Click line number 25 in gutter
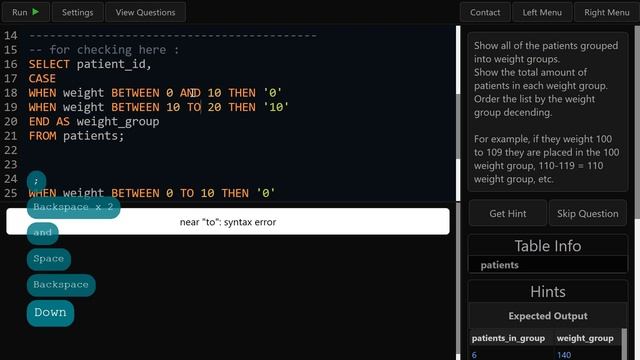Screen dimensions: 640x360 point(11,193)
